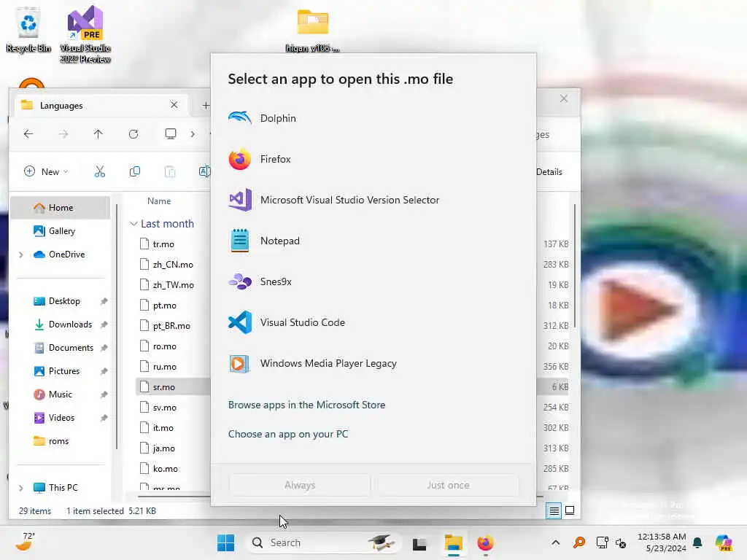Sort files by the Name column

click(x=159, y=201)
